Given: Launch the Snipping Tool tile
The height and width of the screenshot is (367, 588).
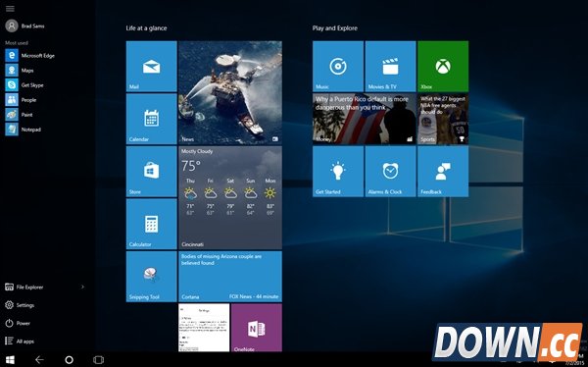Looking at the screenshot, I should pos(152,277).
